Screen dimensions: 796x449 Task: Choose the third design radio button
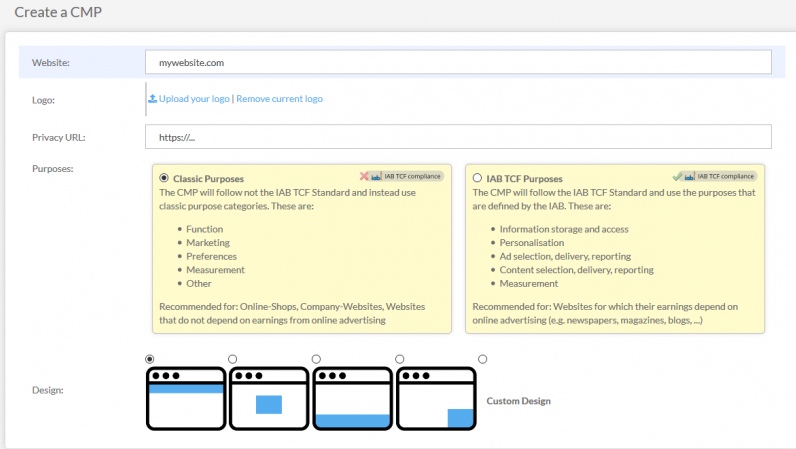(x=316, y=358)
